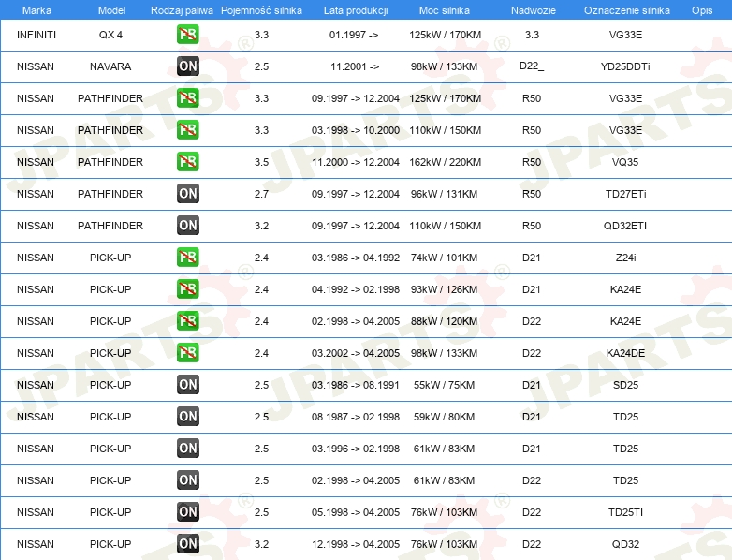Click the Moc silnika column header
This screenshot has width=732, height=560.
click(445, 10)
